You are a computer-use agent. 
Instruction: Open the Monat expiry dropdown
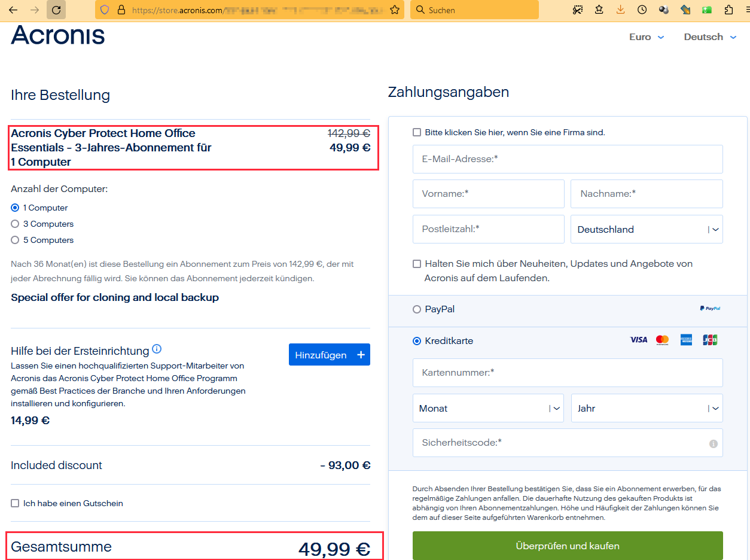click(x=488, y=408)
